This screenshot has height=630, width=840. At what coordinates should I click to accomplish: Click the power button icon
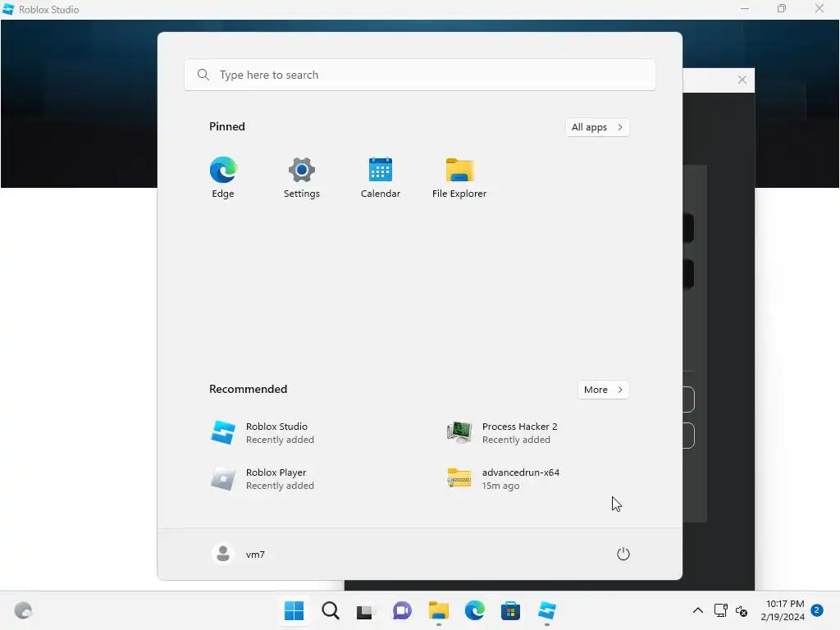click(x=623, y=554)
